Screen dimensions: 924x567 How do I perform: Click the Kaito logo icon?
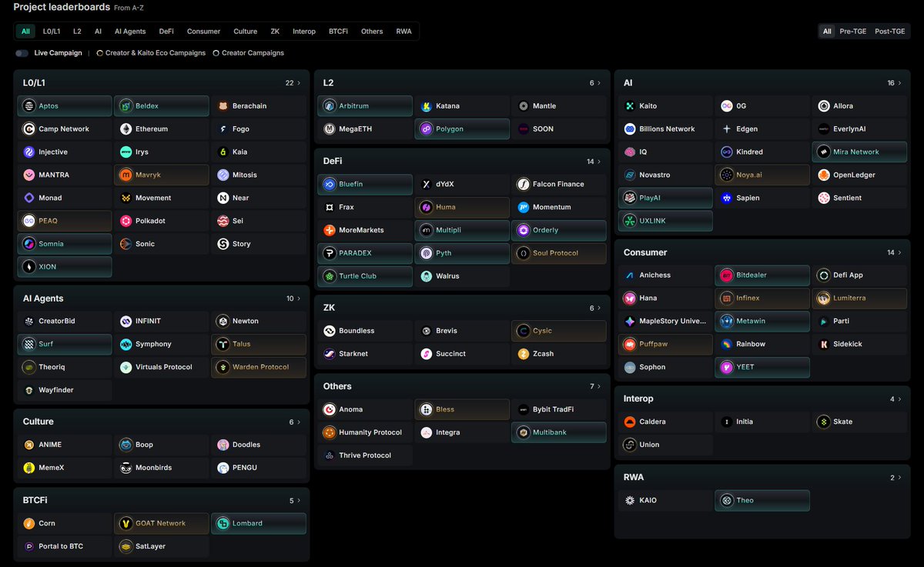pyautogui.click(x=629, y=106)
